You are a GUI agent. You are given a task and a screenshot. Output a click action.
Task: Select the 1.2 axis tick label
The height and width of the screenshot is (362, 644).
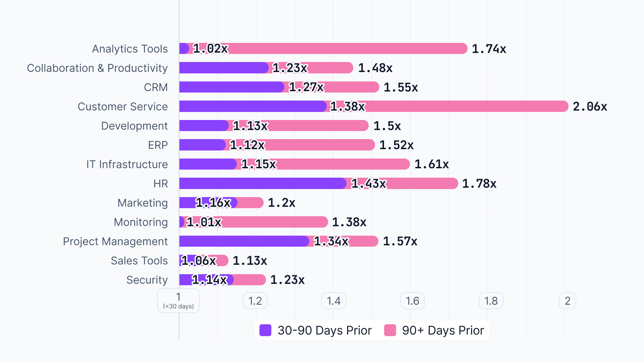(255, 301)
